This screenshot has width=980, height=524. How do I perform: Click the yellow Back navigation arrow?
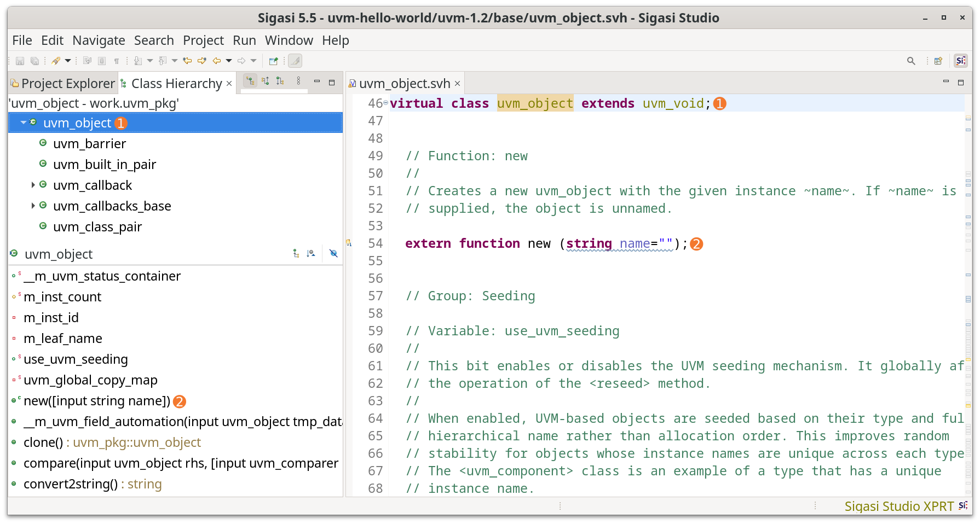point(217,61)
